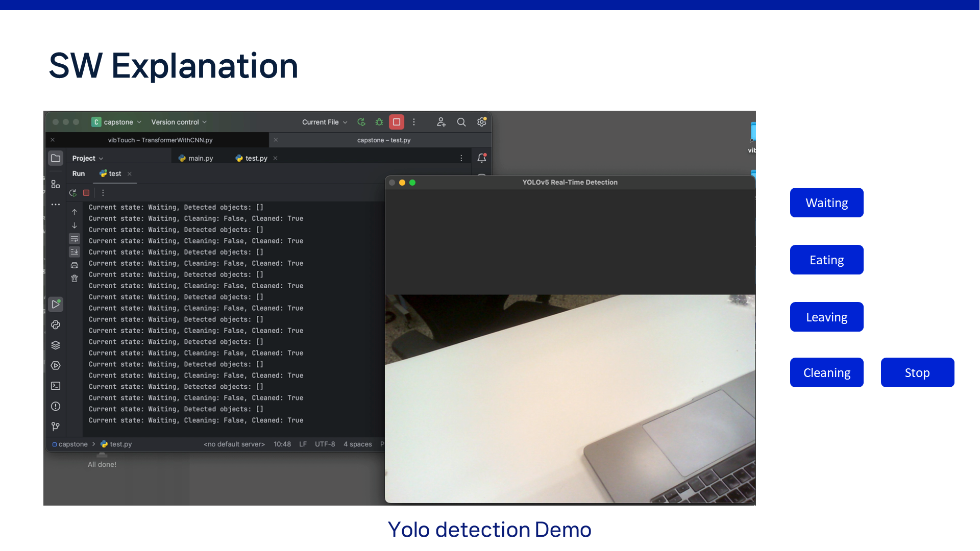
Task: Clear console output with the trash icon
Action: [x=75, y=279]
